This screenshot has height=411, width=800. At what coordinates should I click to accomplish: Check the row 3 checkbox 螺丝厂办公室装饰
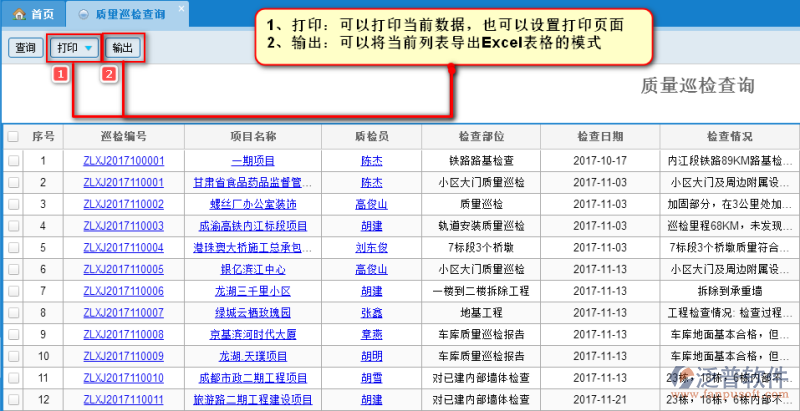(13, 204)
